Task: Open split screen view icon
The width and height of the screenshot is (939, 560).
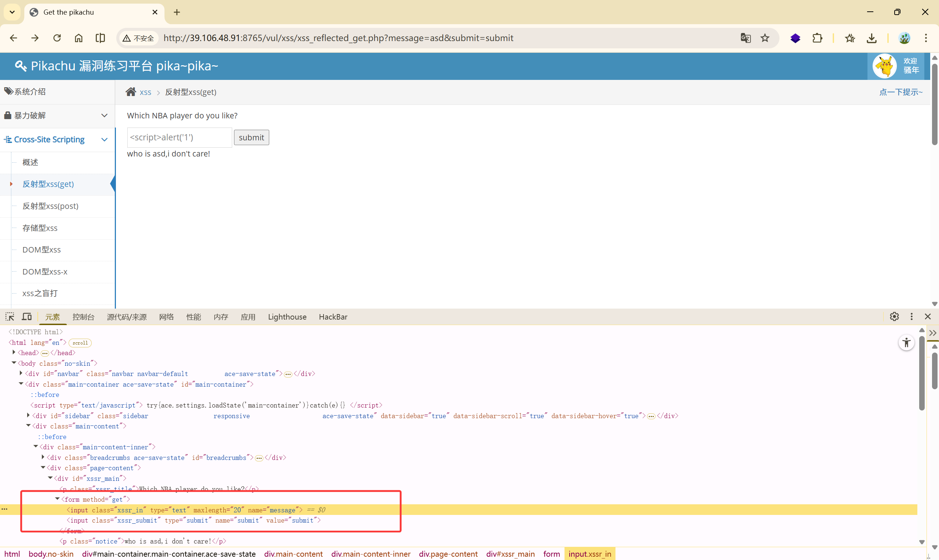Action: (x=100, y=38)
